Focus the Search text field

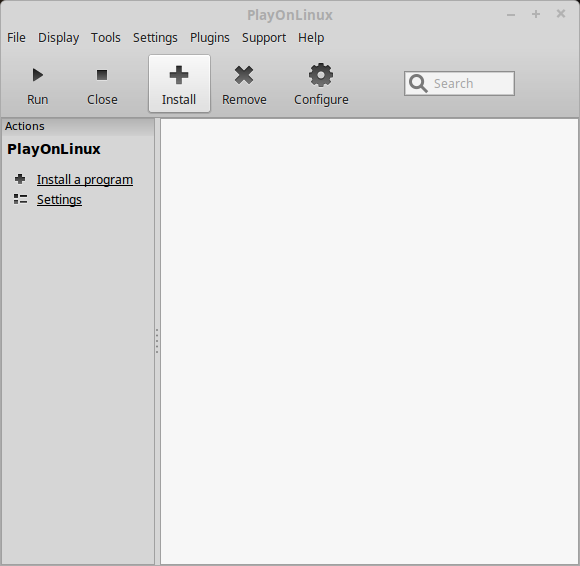459,84
